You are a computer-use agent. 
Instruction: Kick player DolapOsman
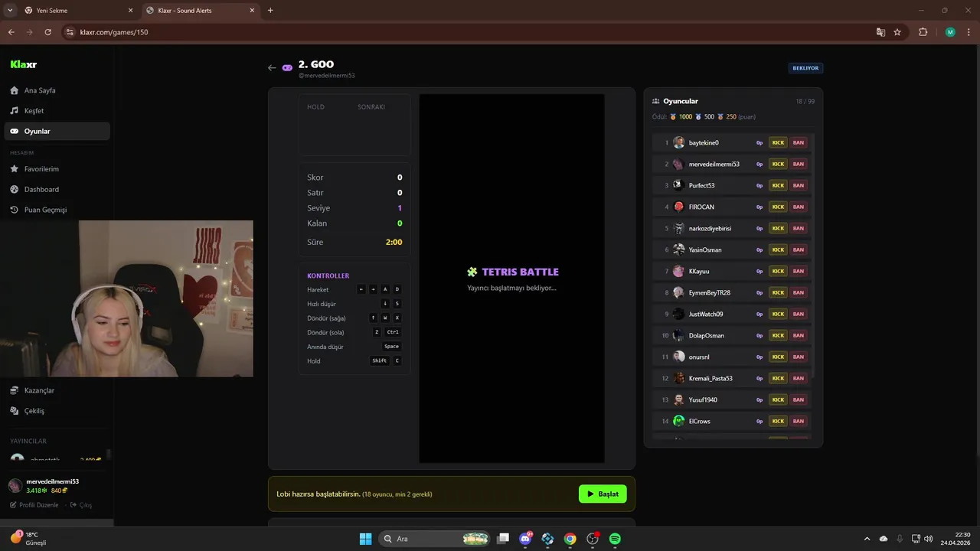click(778, 335)
